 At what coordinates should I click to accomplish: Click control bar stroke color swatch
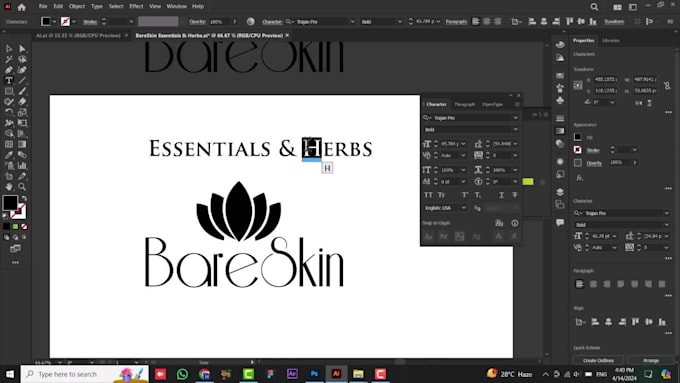click(x=65, y=21)
